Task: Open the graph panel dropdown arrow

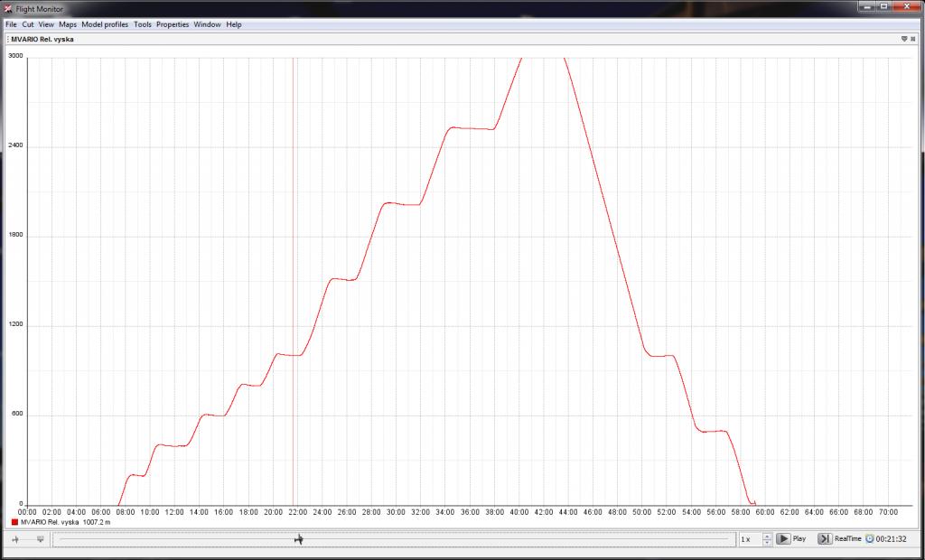Action: pyautogui.click(x=904, y=40)
